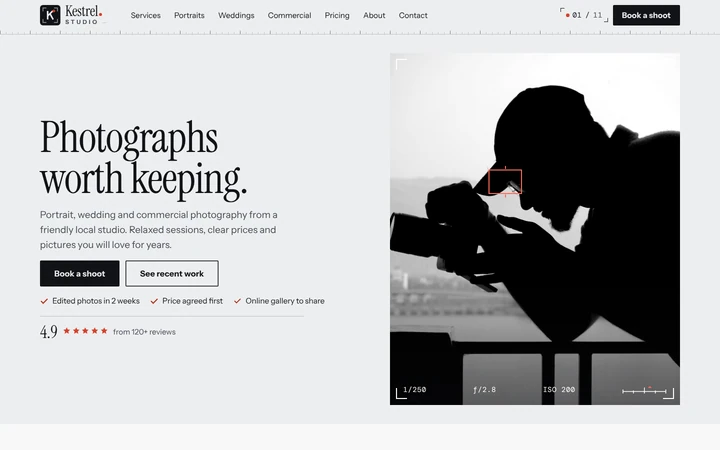Click the red star rating icons
This screenshot has height=450, width=720.
click(85, 331)
